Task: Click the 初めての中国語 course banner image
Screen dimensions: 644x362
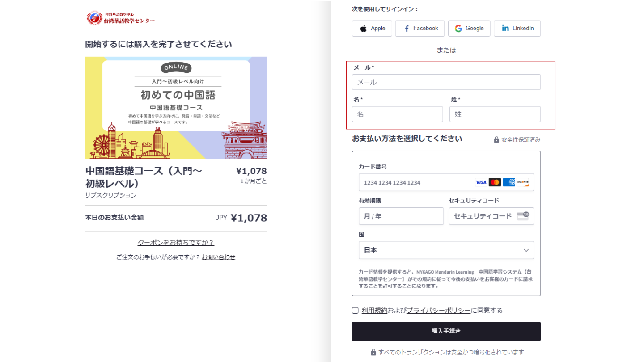Action: [176, 108]
